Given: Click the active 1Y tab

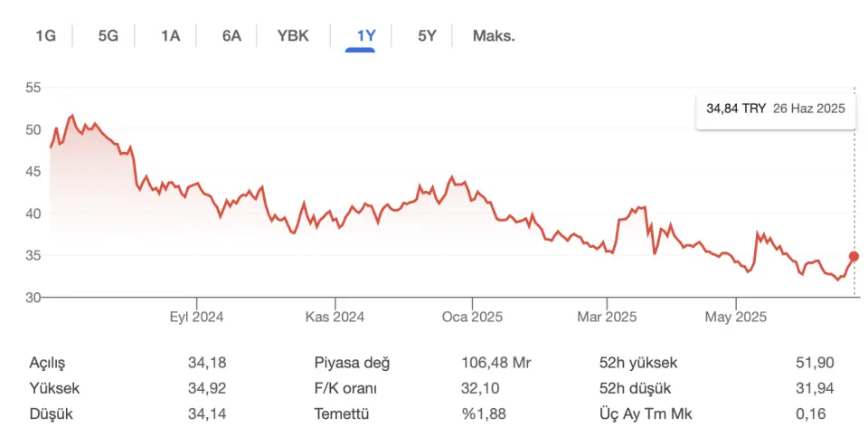Looking at the screenshot, I should coord(366,36).
